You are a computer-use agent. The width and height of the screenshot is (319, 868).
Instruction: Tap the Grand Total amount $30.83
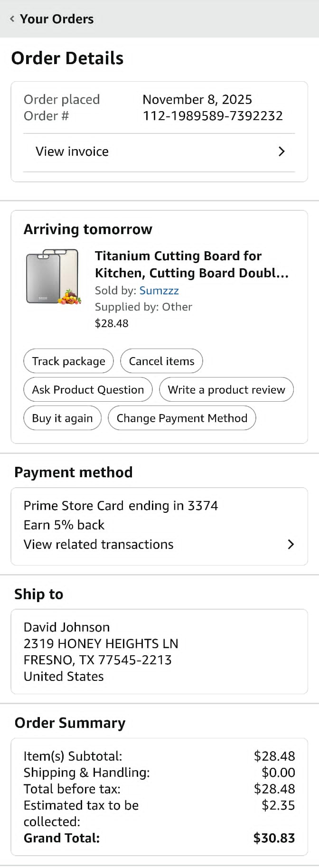[x=274, y=838]
